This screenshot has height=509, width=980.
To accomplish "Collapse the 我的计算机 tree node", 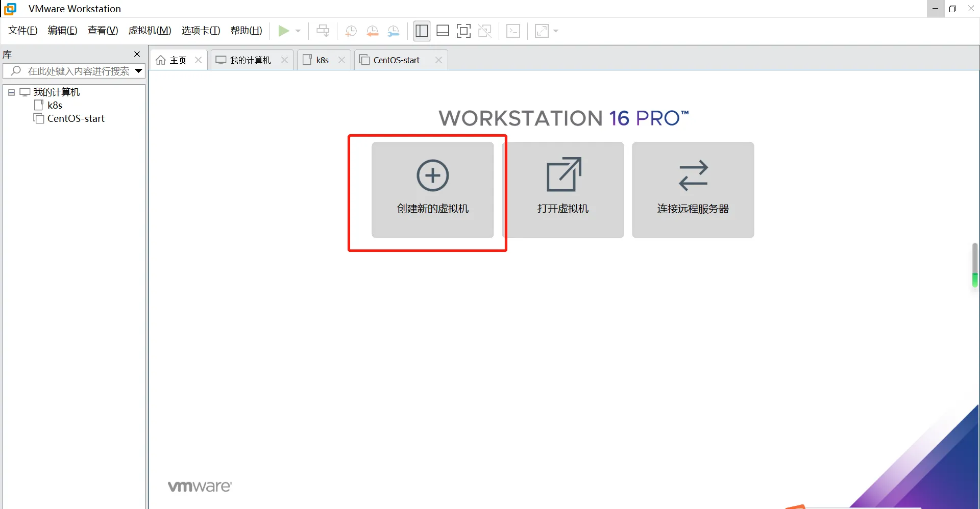I will (11, 92).
